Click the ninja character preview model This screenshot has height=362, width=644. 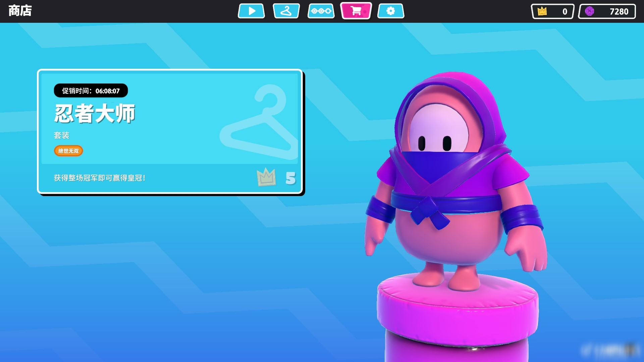click(456, 181)
